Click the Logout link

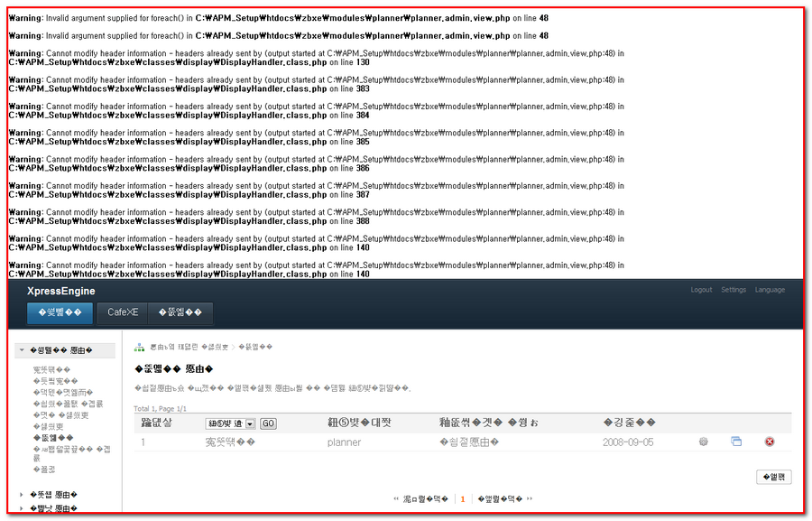pos(701,290)
